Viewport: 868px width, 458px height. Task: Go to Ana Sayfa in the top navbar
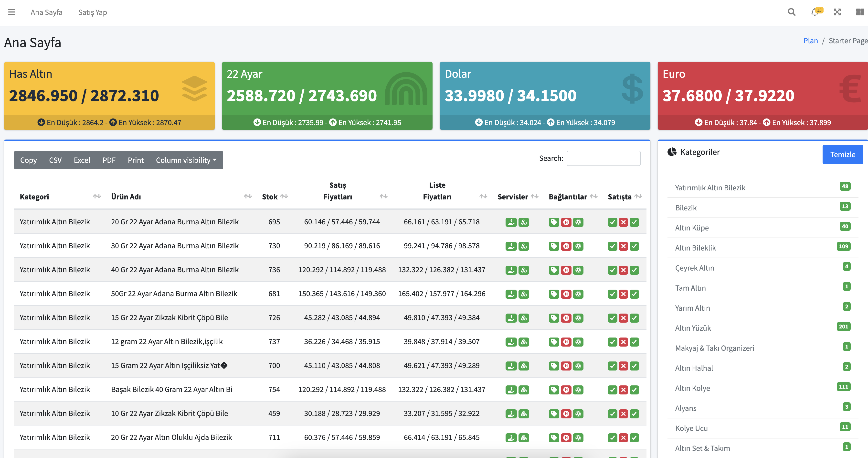[x=46, y=12]
